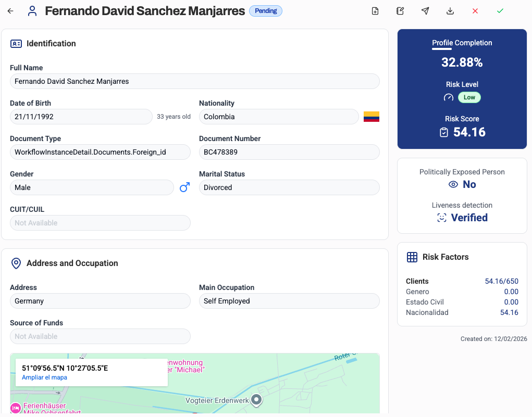This screenshot has width=532, height=417.
Task: Approve the profile with green checkmark
Action: tap(500, 11)
